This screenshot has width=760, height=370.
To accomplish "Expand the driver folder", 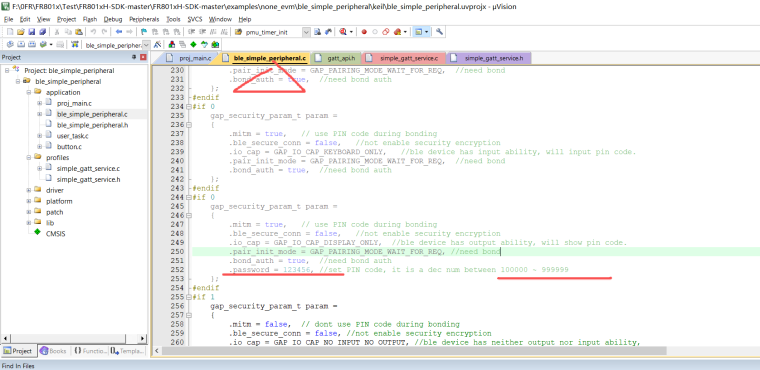I will click(x=29, y=190).
